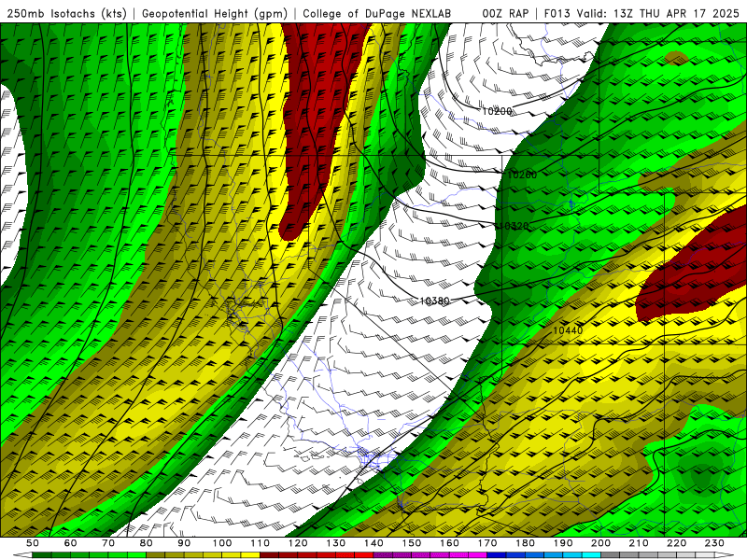Click the colorbar label 60
The height and width of the screenshot is (560, 747).
click(70, 543)
